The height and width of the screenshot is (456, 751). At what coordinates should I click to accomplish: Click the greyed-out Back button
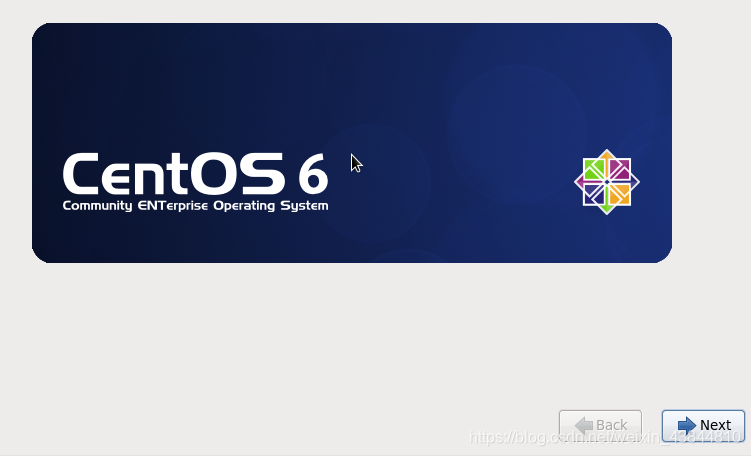[600, 425]
